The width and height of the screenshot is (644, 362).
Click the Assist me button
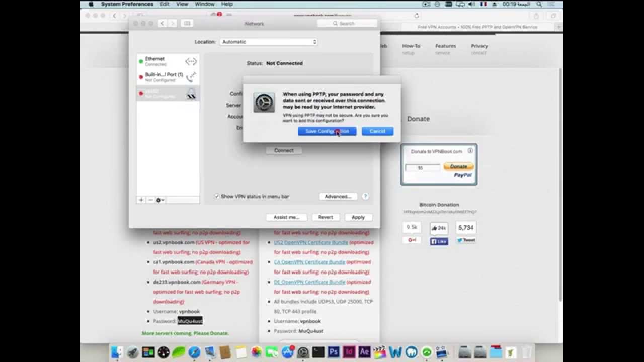(286, 218)
